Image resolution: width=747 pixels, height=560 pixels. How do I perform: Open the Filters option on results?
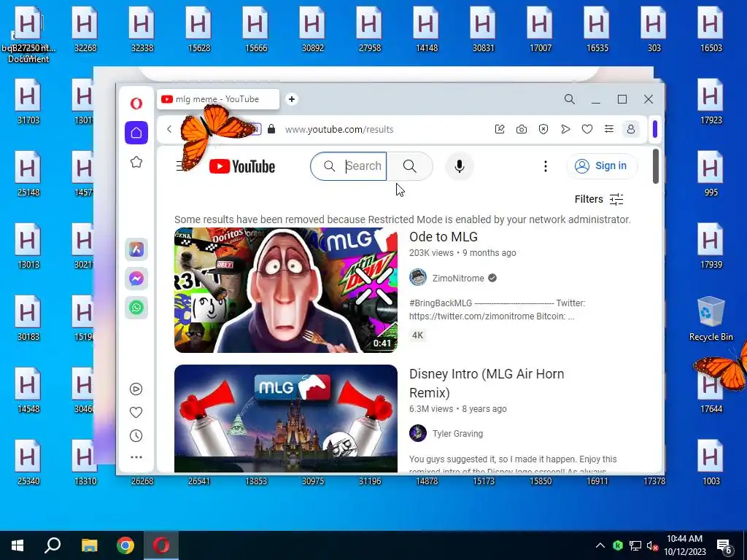pyautogui.click(x=599, y=199)
